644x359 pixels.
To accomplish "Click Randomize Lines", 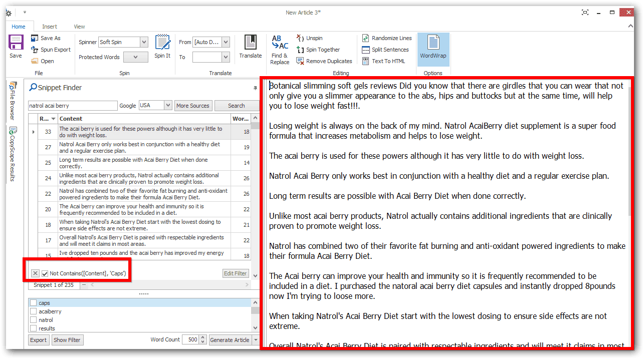I will click(387, 38).
